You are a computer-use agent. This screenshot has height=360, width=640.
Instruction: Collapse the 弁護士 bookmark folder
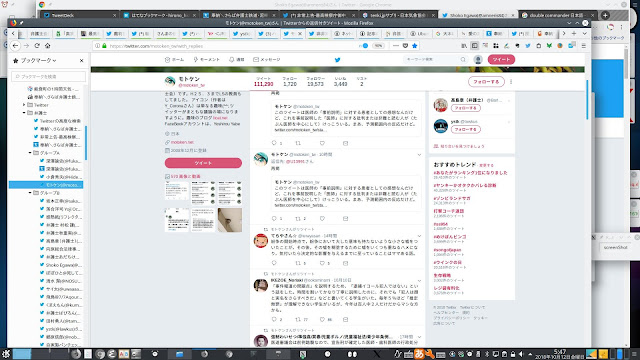tap(24, 113)
